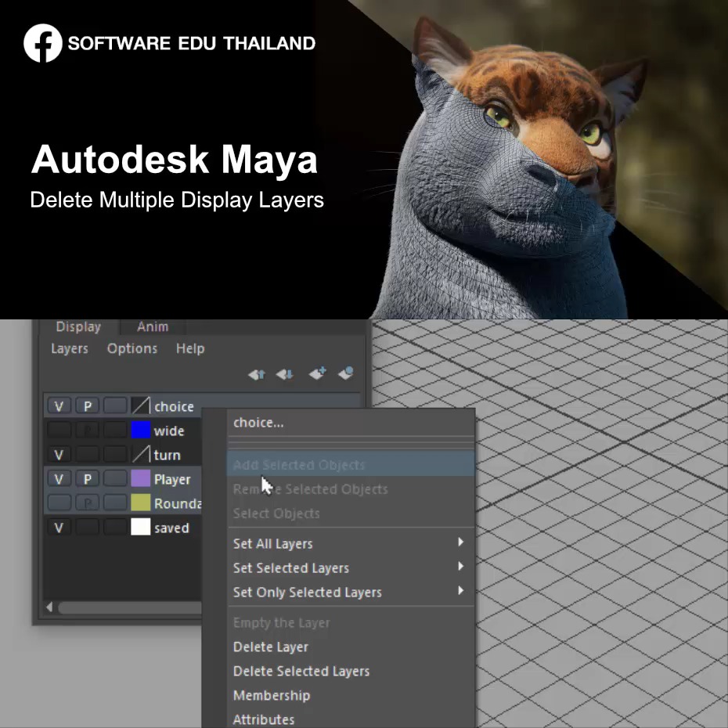728x728 pixels.
Task: Create layer from selected objects icon
Action: 346,373
